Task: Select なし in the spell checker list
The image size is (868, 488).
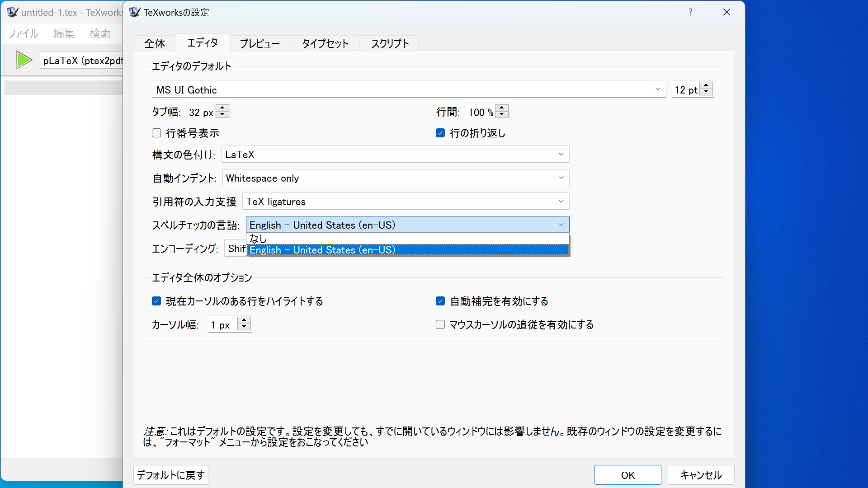Action: tap(407, 239)
